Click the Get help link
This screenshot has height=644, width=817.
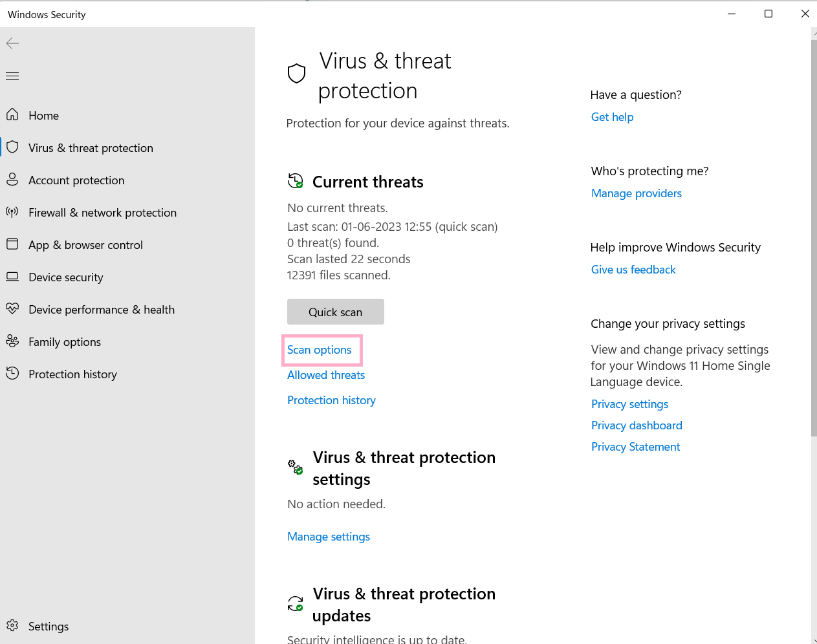(612, 117)
